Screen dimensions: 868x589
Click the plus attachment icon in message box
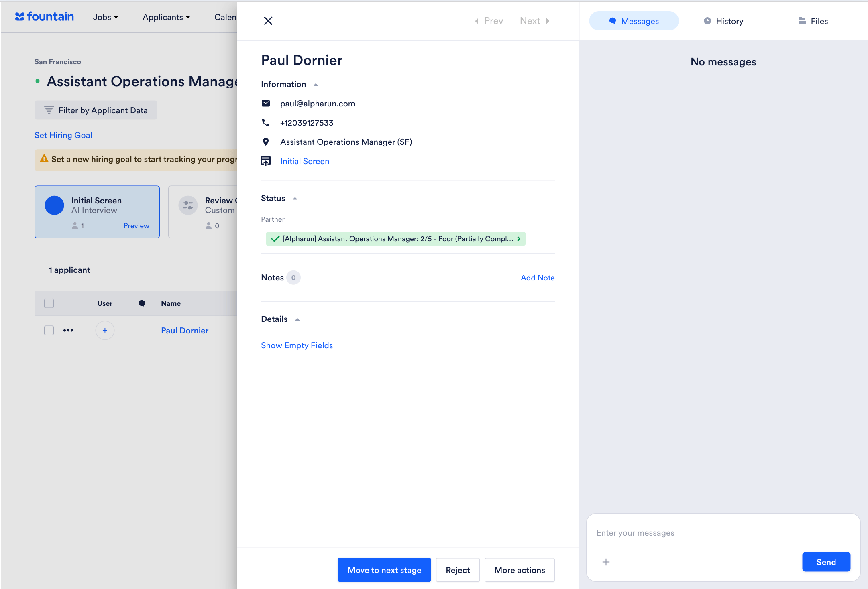click(606, 562)
